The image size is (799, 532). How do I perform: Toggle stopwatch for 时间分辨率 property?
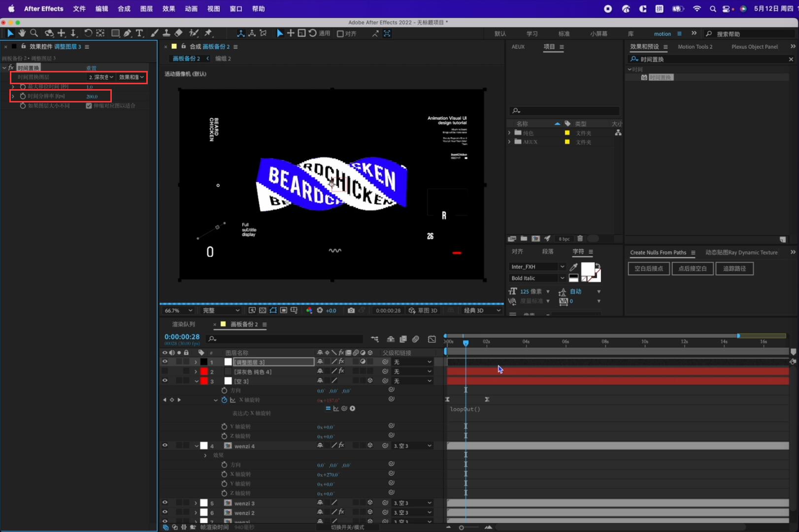[23, 96]
